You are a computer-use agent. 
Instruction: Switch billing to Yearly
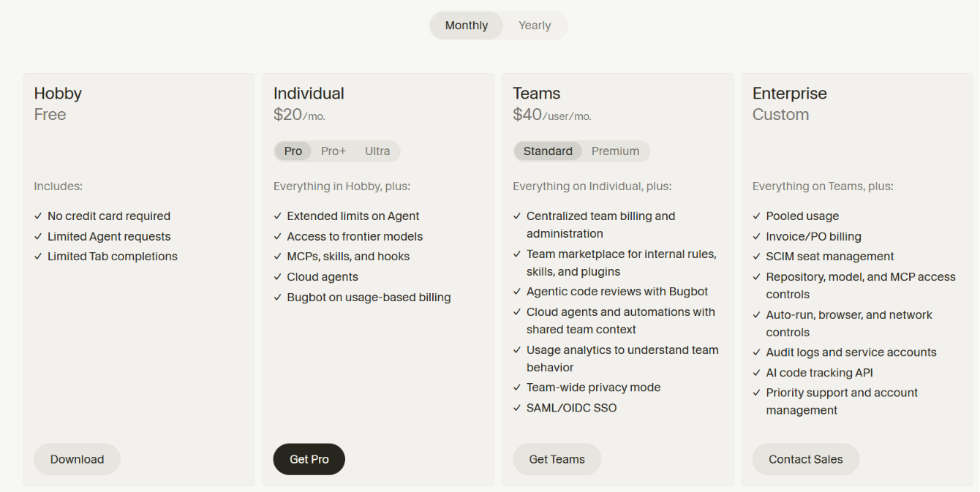[535, 26]
